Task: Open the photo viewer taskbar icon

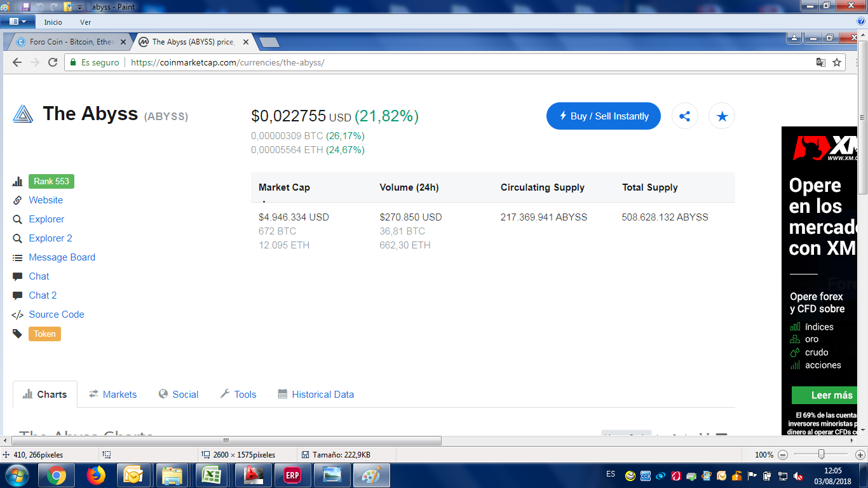Action: pos(331,475)
